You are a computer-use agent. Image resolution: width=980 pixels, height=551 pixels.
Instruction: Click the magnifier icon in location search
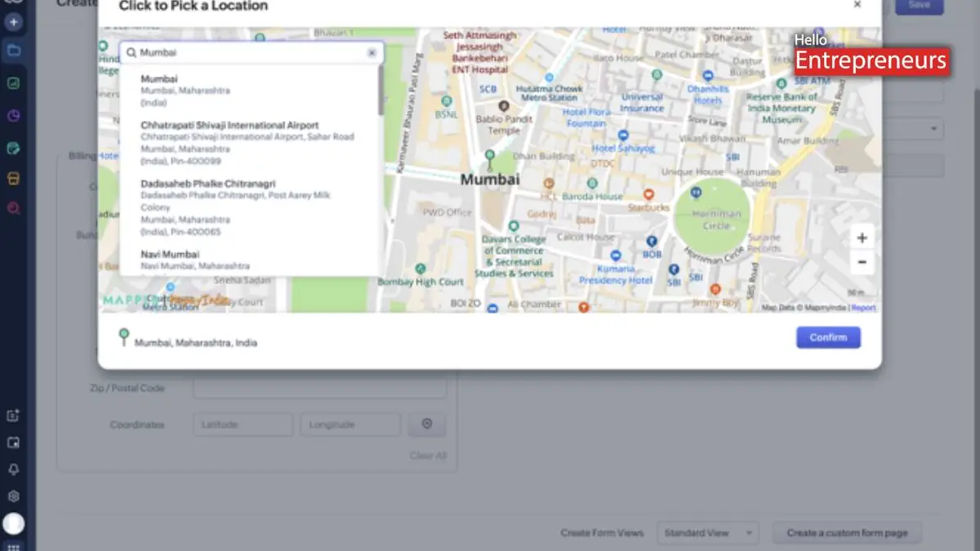[x=131, y=52]
